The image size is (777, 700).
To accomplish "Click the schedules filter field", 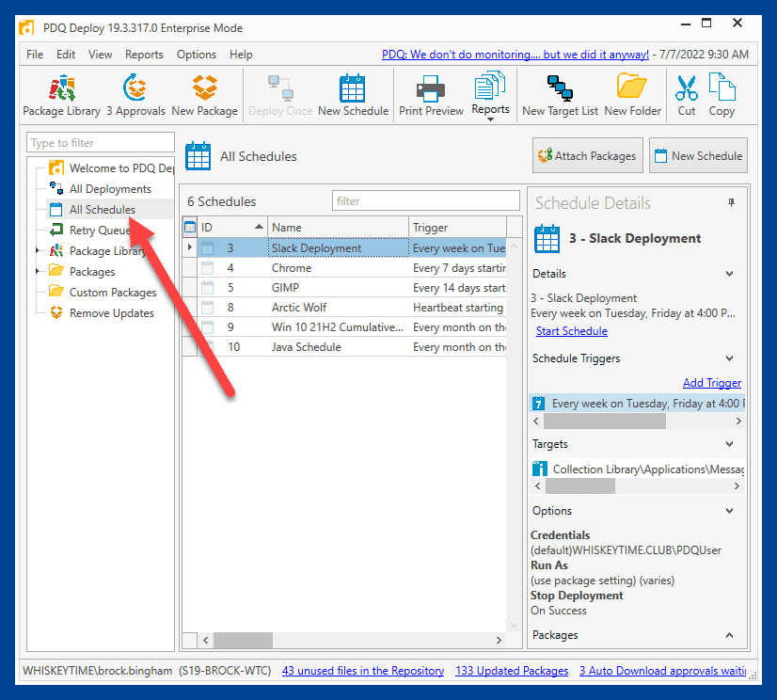I will [426, 200].
